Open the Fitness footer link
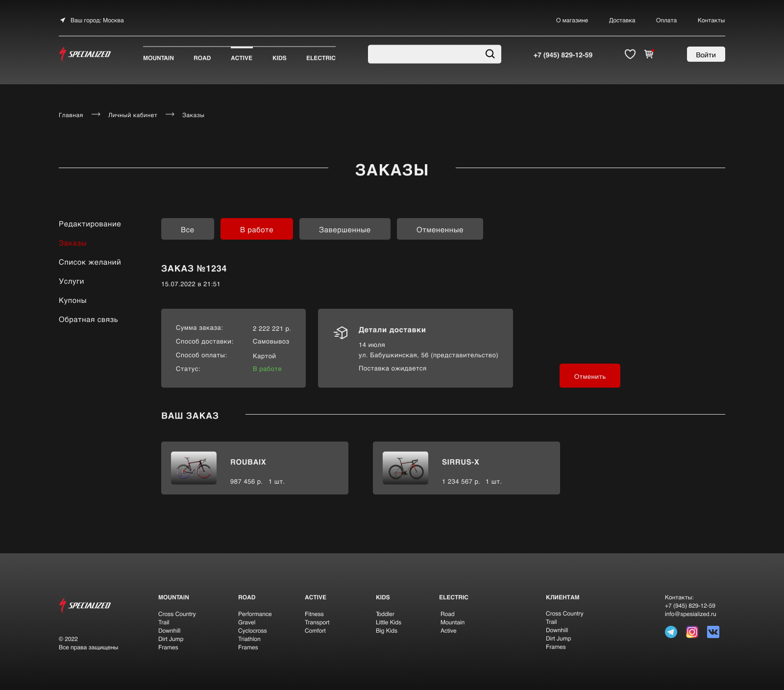Screen dimensions: 784x690 [x=314, y=614]
